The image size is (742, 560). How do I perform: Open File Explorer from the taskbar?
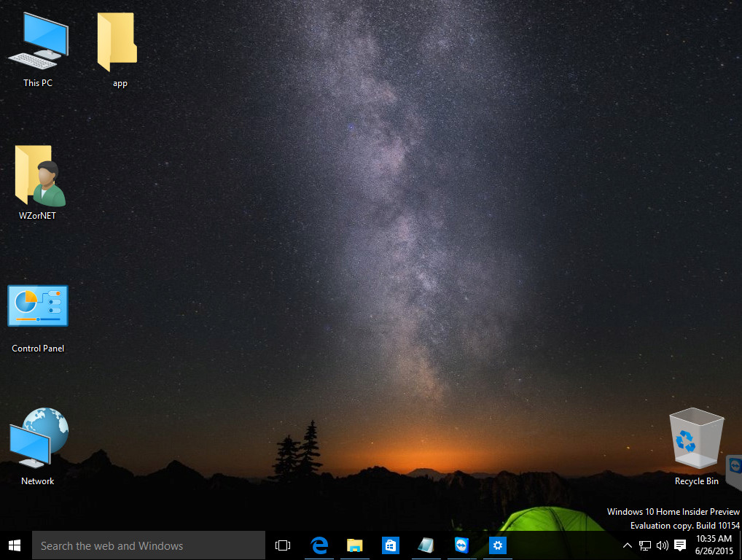[354, 545]
